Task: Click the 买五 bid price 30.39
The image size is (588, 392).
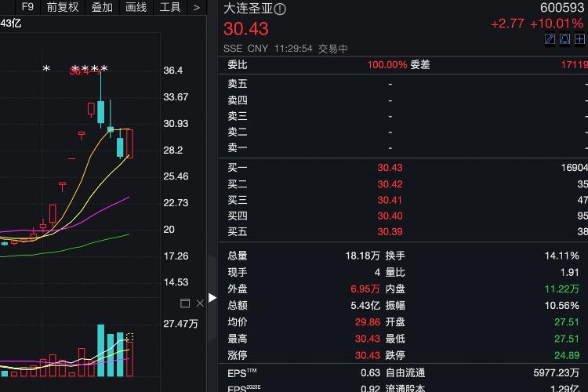Action: click(x=390, y=232)
